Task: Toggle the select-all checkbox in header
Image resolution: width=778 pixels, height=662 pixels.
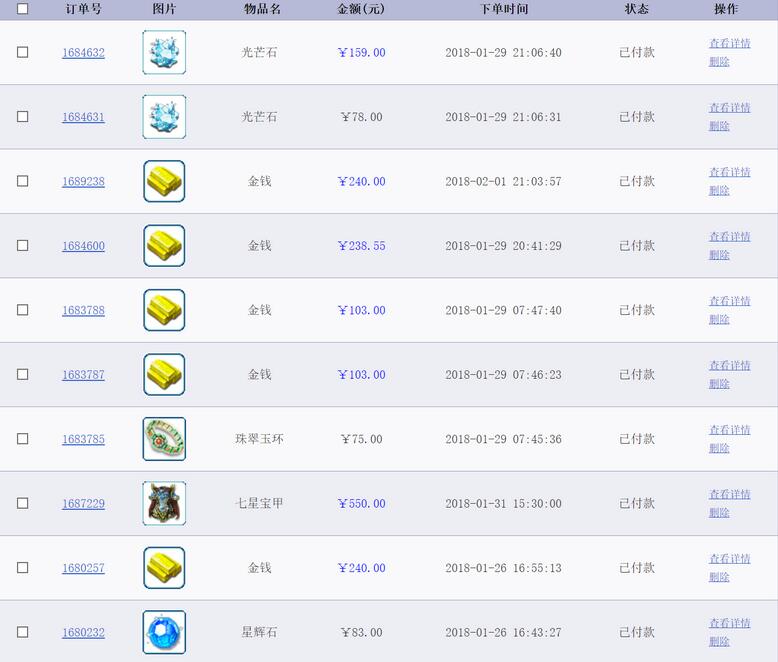Action: point(22,8)
